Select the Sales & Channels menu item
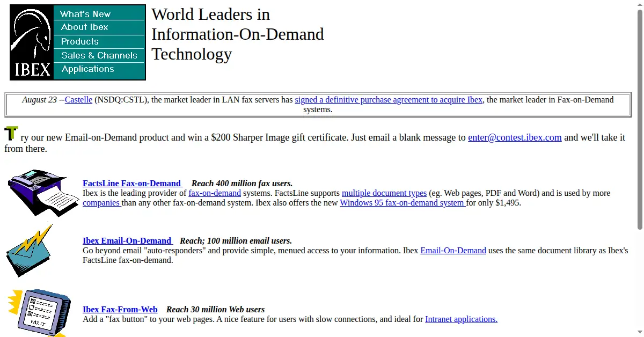The height and width of the screenshot is (337, 644). [99, 55]
